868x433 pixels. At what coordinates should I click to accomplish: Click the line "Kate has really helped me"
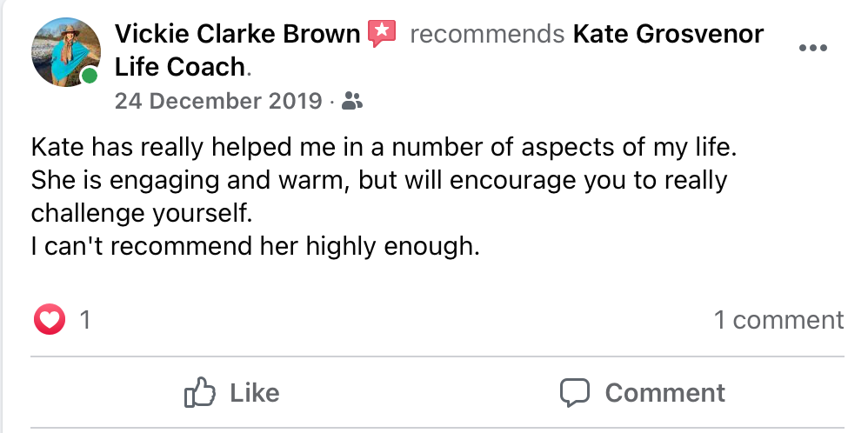[384, 146]
